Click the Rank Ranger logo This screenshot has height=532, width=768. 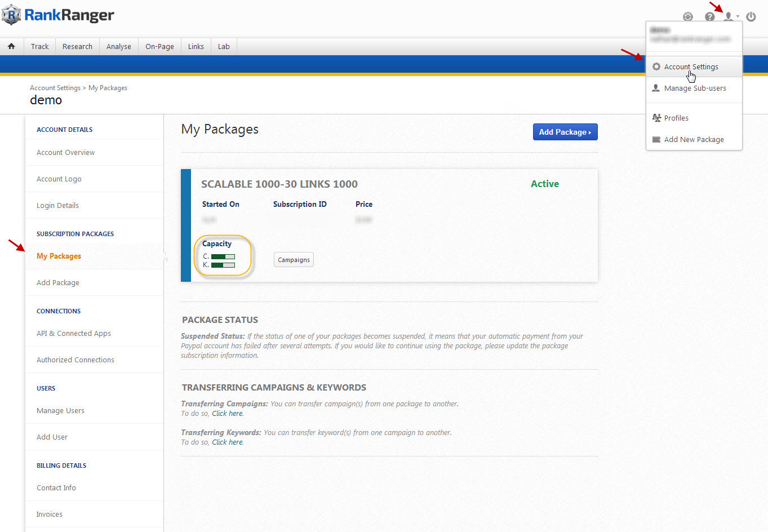tap(58, 15)
